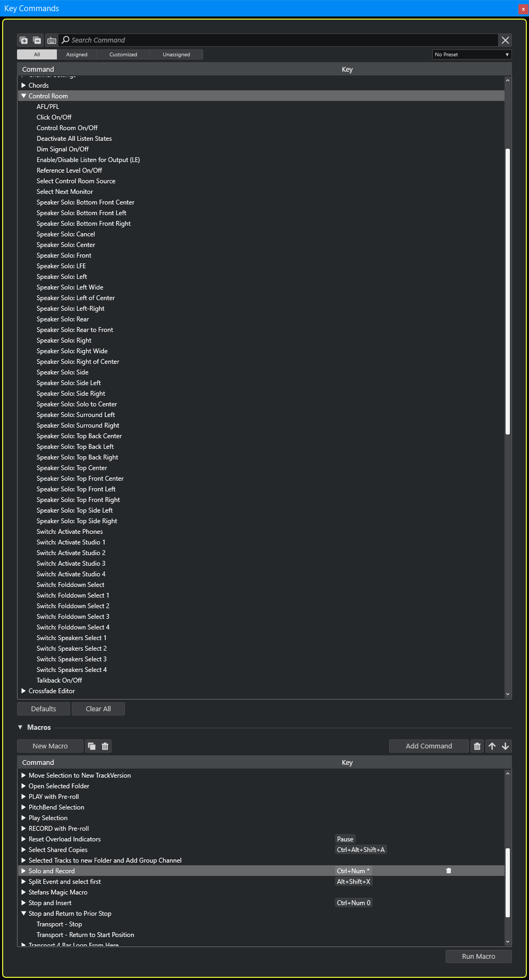Expand the Crossfade Editor category

tap(24, 691)
